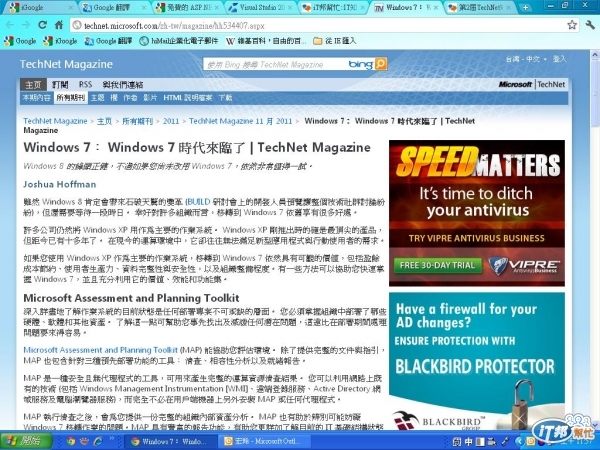Open author Joshua Hoffman link

click(x=60, y=184)
